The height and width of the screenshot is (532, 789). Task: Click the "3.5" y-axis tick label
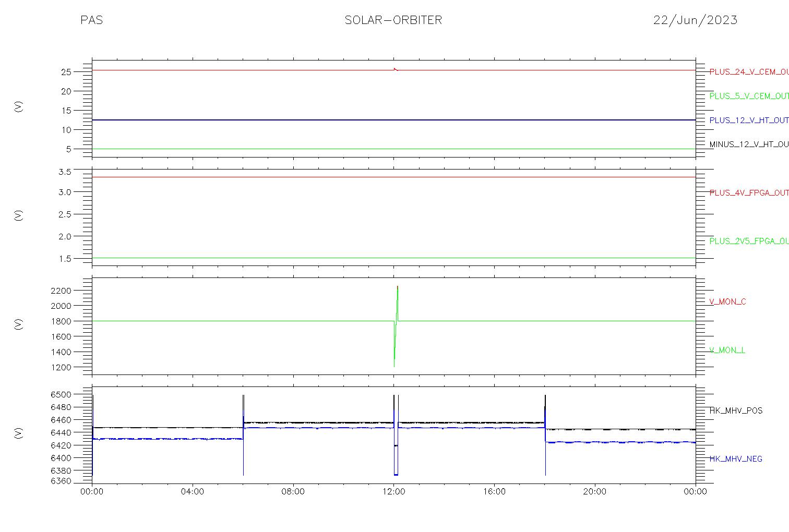coord(64,171)
